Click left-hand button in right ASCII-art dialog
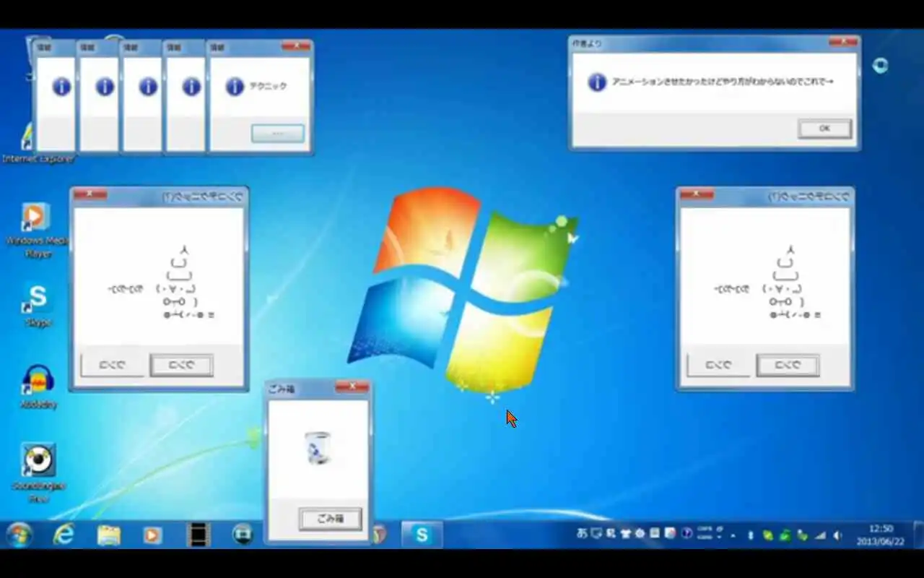 (718, 365)
